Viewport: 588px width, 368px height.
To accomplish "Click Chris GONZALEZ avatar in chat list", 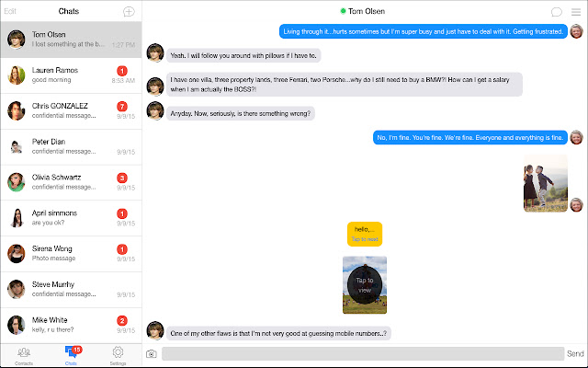I will pos(17,110).
